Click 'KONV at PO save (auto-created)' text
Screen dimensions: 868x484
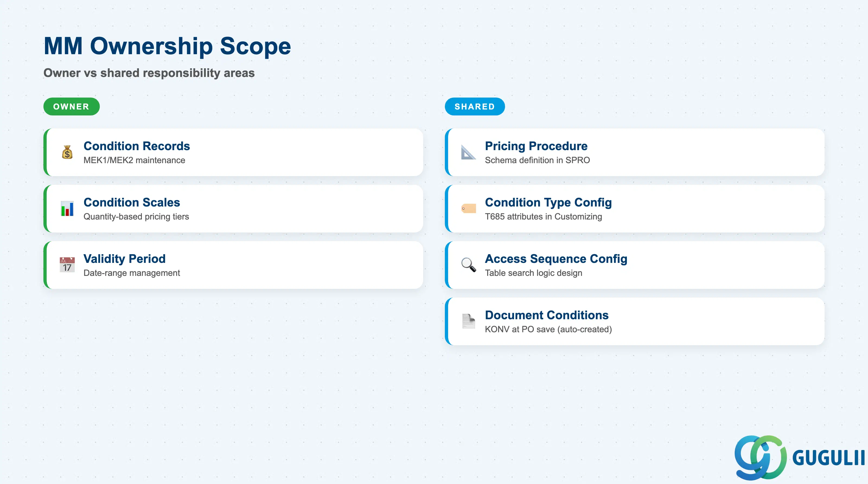548,329
